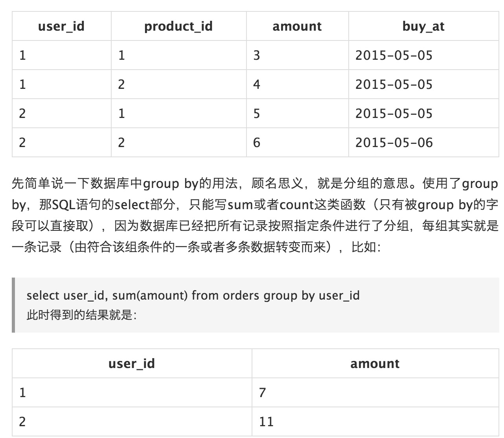This screenshot has height=438, width=504.
Task: Click the amount cell showing 3
Action: point(297,55)
